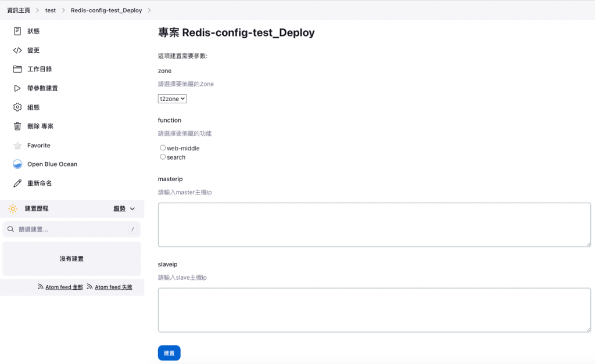Open Redis-config-test_Deploy breadcrumb link
The height and width of the screenshot is (364, 595).
pyautogui.click(x=106, y=10)
